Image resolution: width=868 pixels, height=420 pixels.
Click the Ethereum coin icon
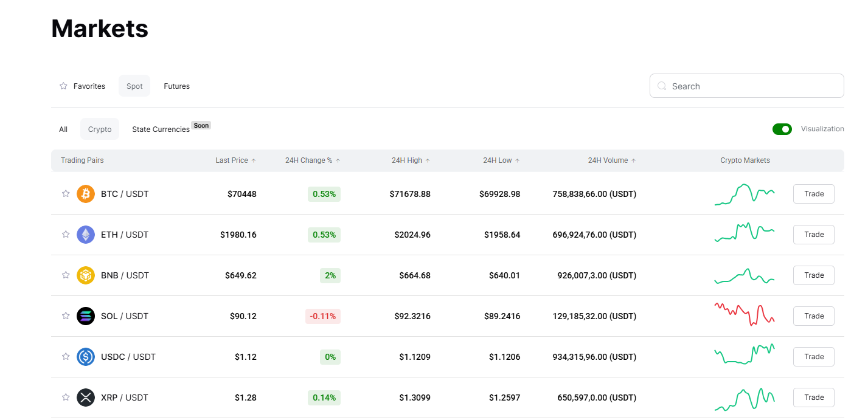point(86,235)
